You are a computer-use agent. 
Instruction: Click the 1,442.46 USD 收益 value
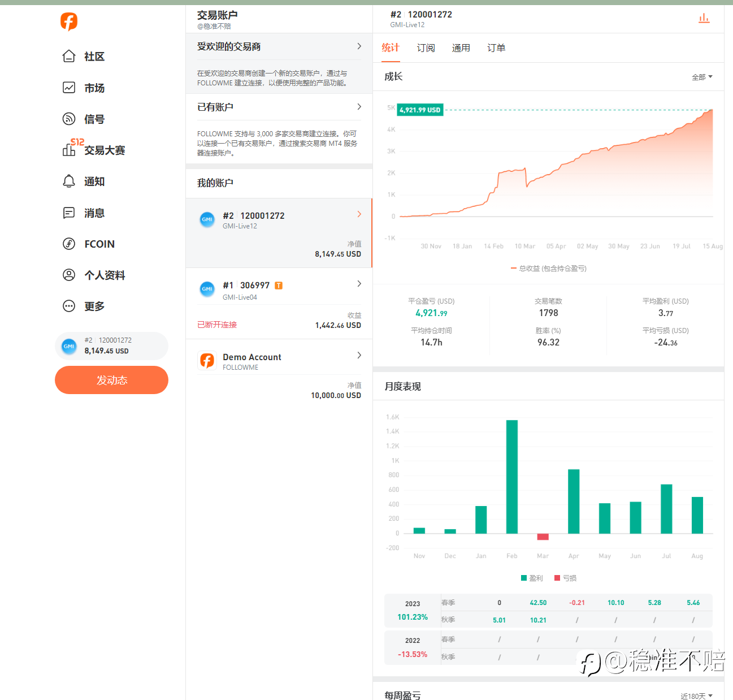point(338,326)
